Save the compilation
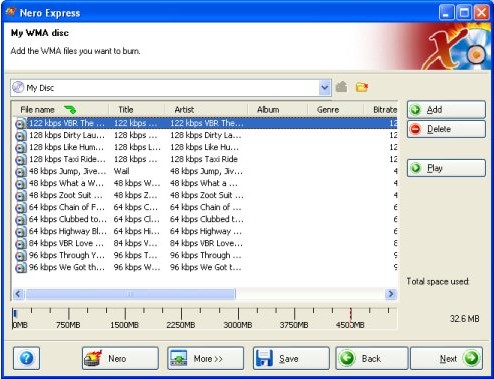Viewport: 494px width, 379px height. point(291,358)
